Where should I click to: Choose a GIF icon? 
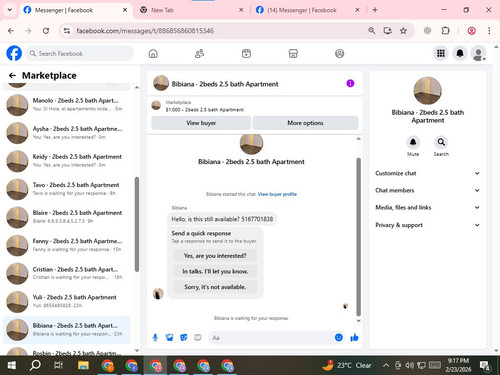[x=198, y=338]
